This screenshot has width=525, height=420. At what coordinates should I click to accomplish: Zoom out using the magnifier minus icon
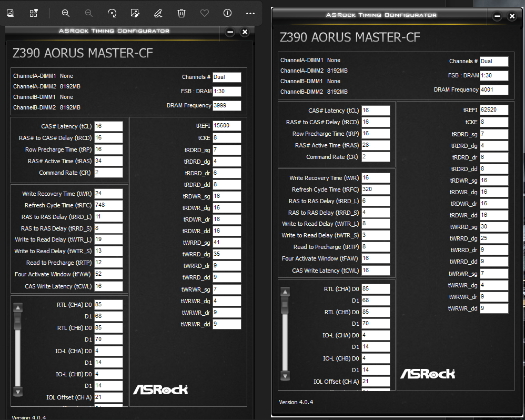89,13
